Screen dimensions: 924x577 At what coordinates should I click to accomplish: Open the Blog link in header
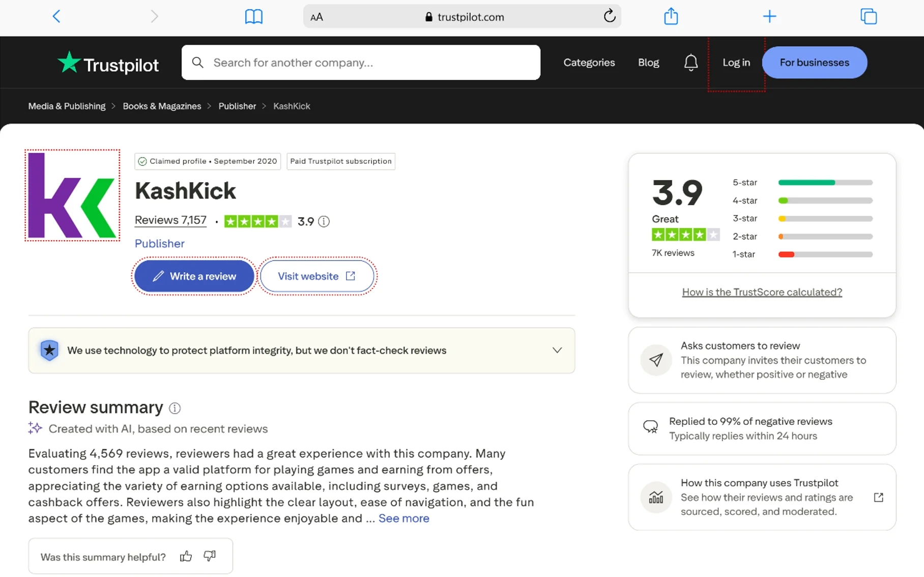(648, 63)
